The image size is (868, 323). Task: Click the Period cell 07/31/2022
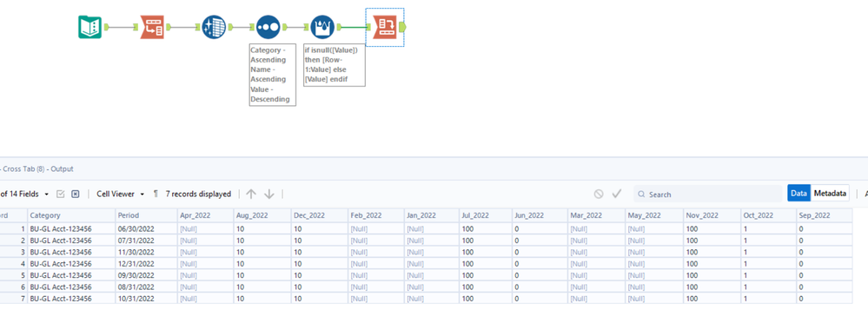[x=146, y=240]
